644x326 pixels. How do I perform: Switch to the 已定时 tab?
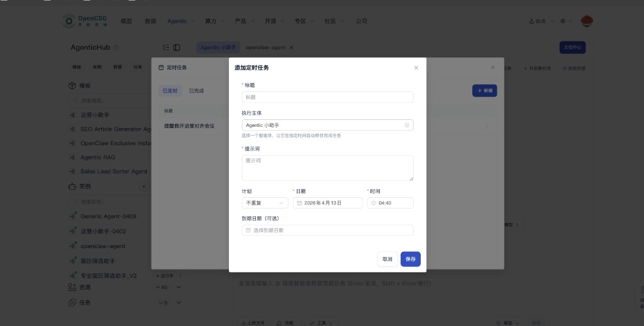click(x=170, y=90)
